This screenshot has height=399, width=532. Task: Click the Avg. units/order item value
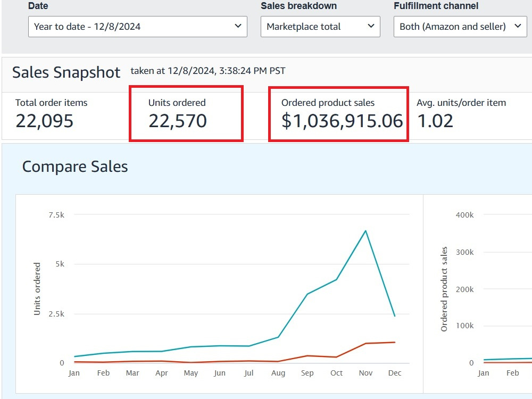pos(435,121)
